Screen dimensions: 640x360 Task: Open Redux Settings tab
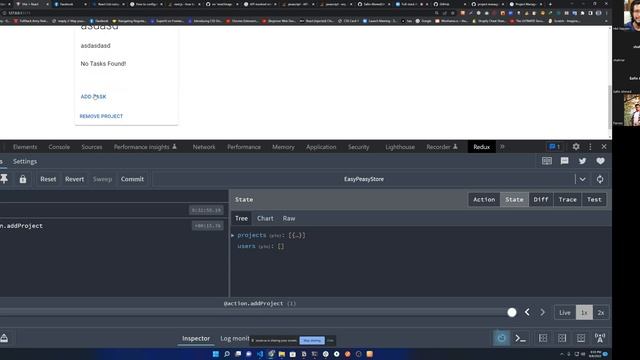point(25,161)
